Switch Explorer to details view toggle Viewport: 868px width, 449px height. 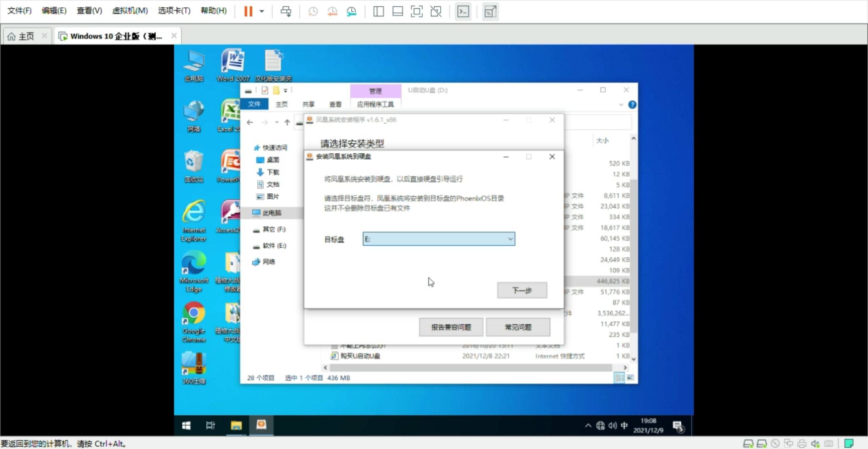(619, 377)
